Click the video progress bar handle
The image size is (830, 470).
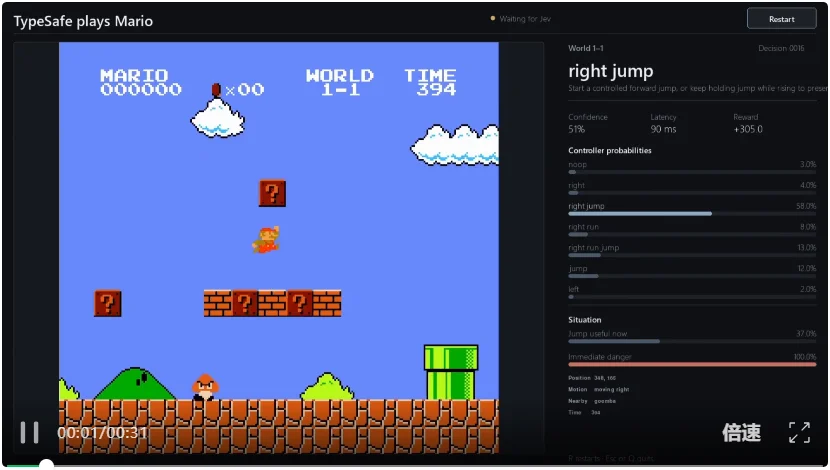coord(47,465)
